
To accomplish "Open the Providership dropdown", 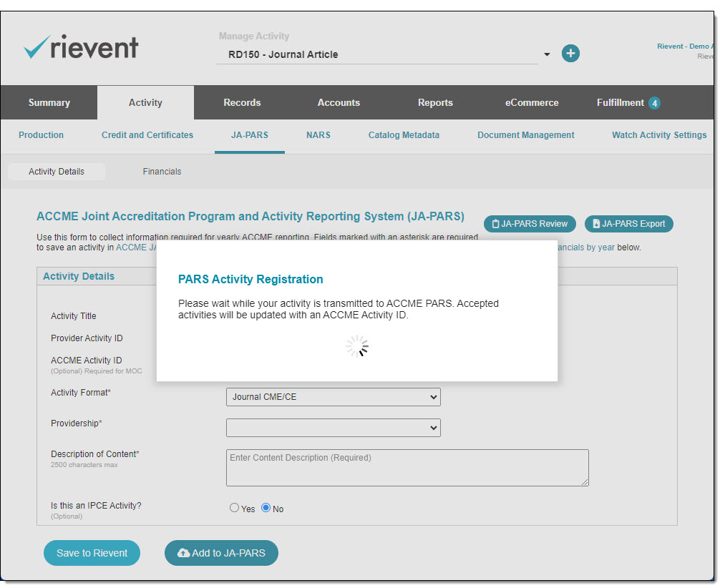I will [334, 428].
